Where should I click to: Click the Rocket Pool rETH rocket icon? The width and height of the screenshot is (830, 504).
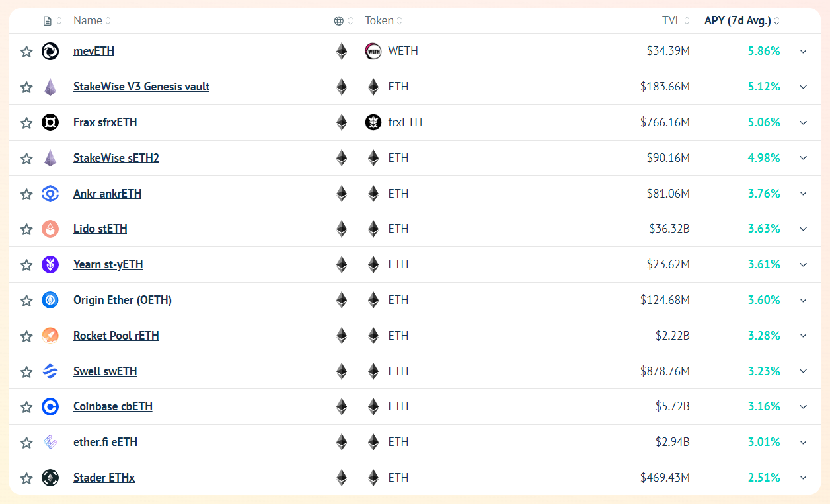click(50, 336)
